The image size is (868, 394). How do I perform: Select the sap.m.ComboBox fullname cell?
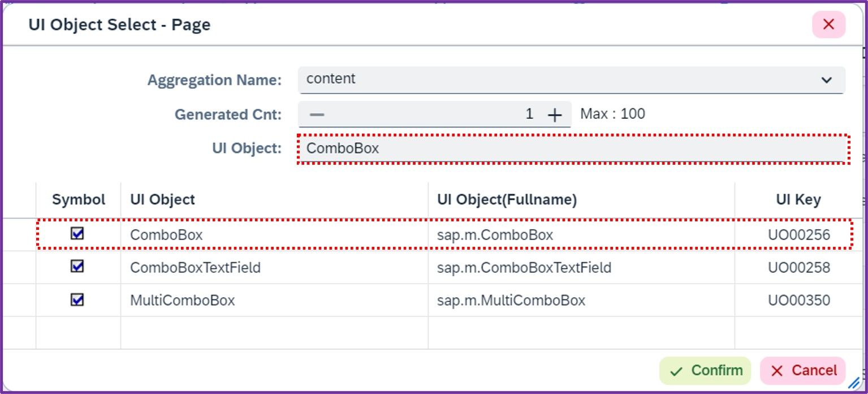581,234
